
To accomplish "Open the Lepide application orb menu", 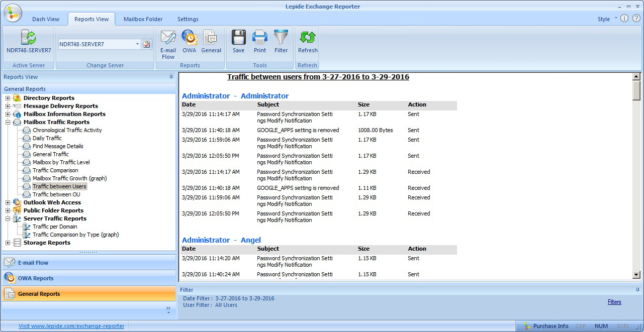I will click(13, 13).
